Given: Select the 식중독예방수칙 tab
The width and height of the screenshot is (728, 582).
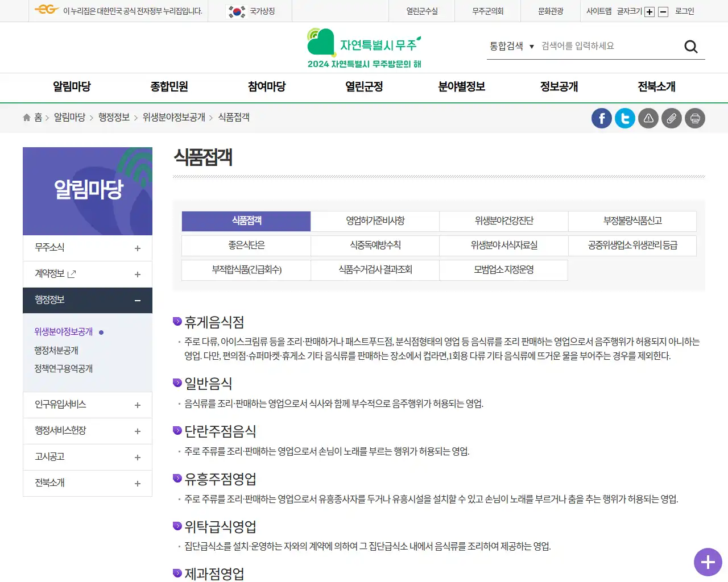Looking at the screenshot, I should tap(374, 246).
